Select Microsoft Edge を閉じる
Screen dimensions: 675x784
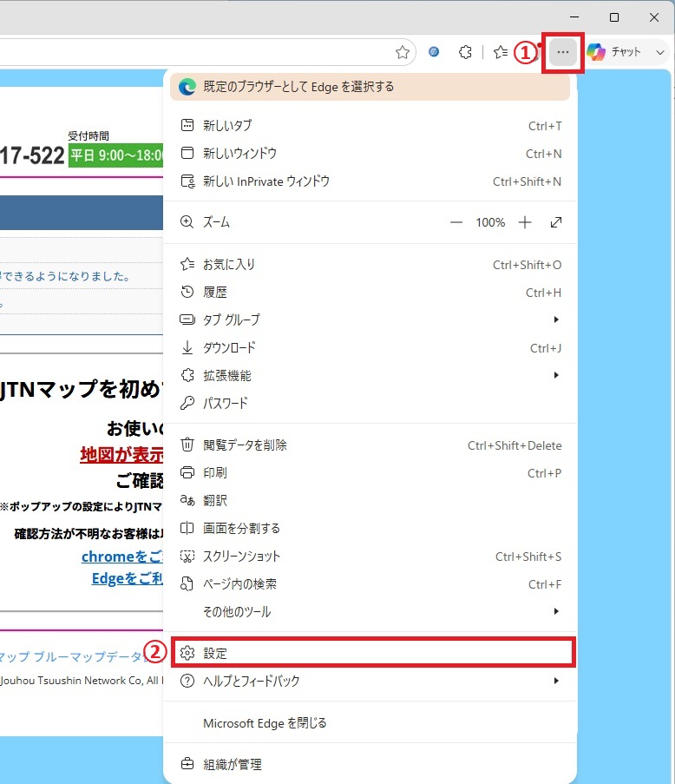(x=370, y=723)
